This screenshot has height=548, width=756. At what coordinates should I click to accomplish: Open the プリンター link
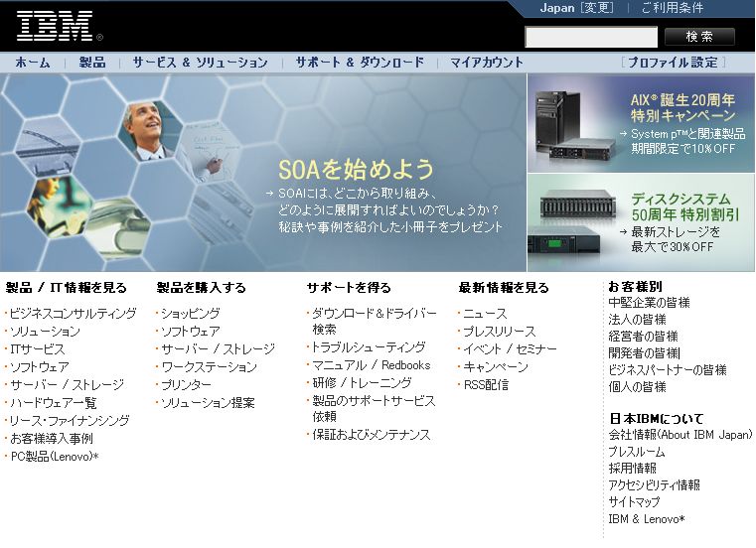(186, 385)
